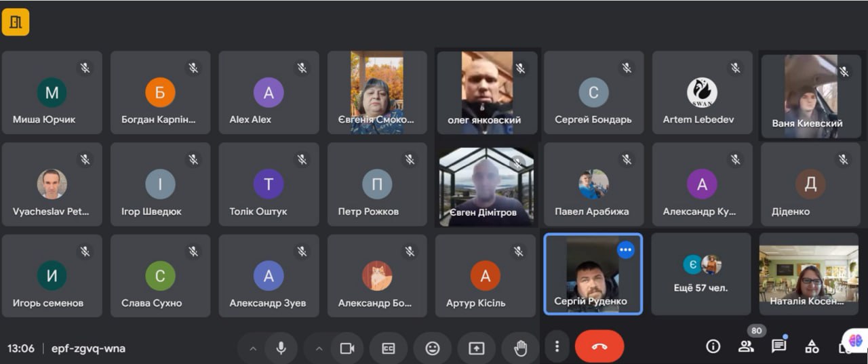This screenshot has width=868, height=364.
Task: Click the present screen button
Action: click(476, 348)
